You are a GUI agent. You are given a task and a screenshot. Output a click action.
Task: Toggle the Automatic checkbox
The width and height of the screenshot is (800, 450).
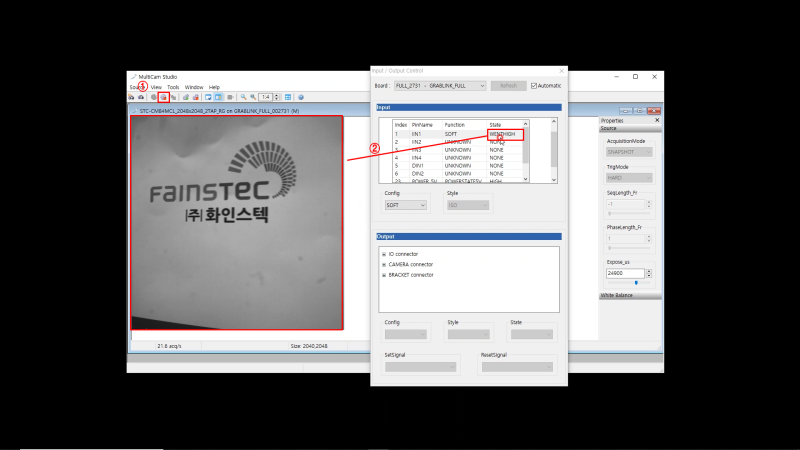pyautogui.click(x=534, y=86)
